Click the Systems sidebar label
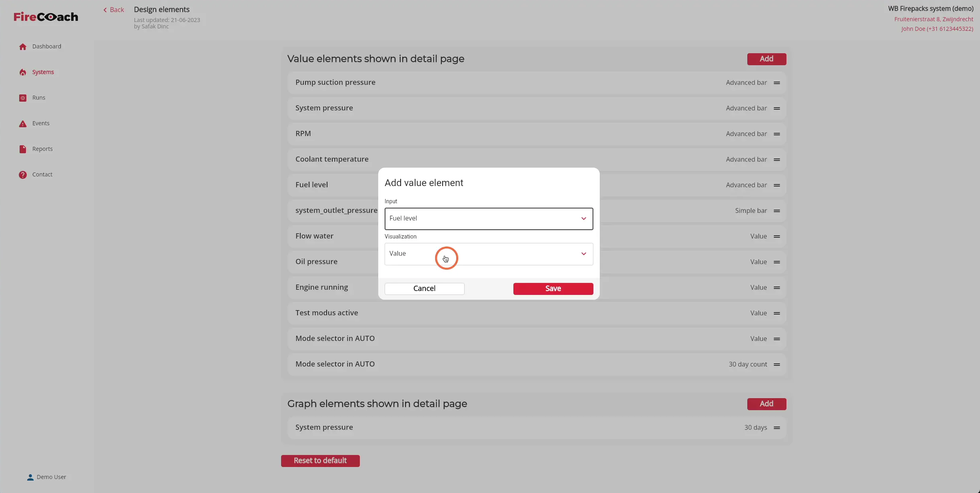980x493 pixels. tap(43, 72)
